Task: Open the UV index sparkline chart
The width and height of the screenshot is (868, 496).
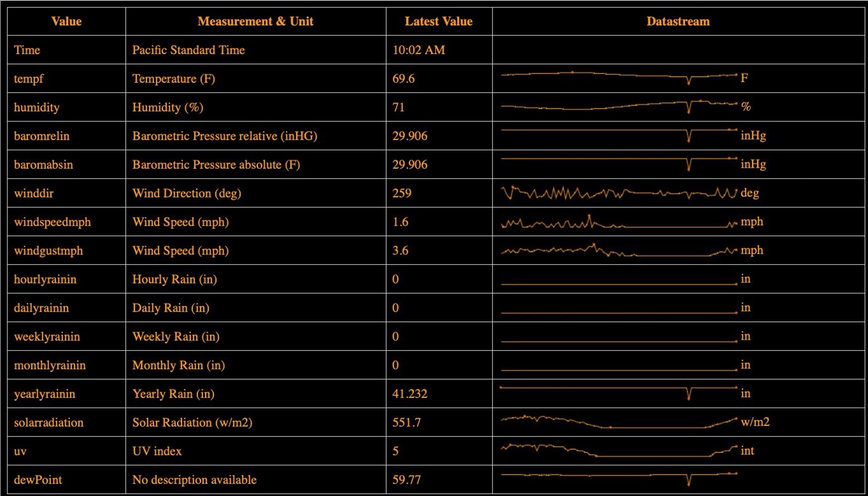Action: [x=619, y=450]
